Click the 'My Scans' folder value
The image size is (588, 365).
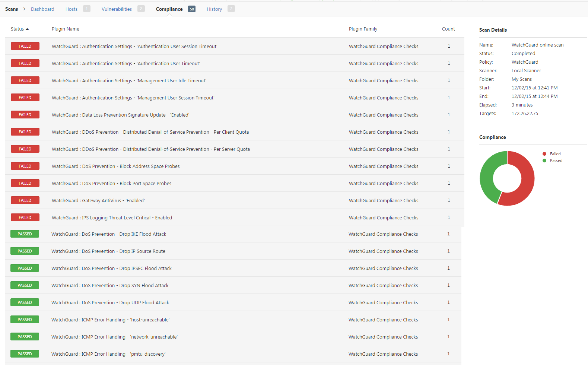pos(521,79)
